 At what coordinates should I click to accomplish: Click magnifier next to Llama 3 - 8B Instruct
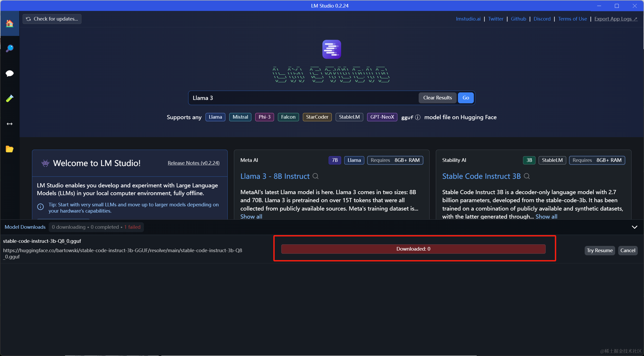[315, 176]
